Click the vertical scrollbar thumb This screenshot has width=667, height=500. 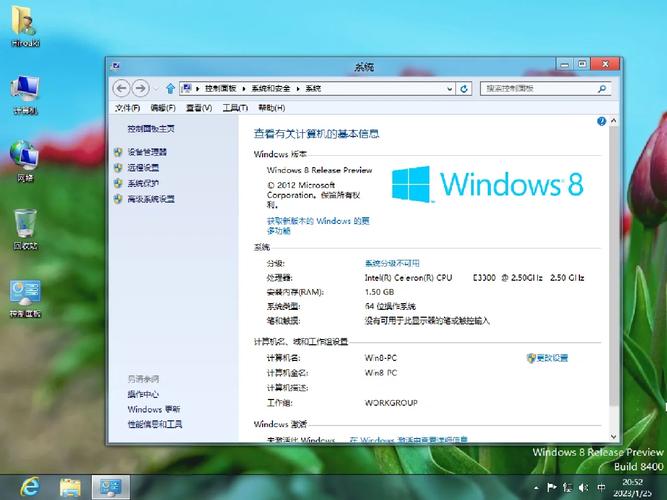pyautogui.click(x=613, y=266)
